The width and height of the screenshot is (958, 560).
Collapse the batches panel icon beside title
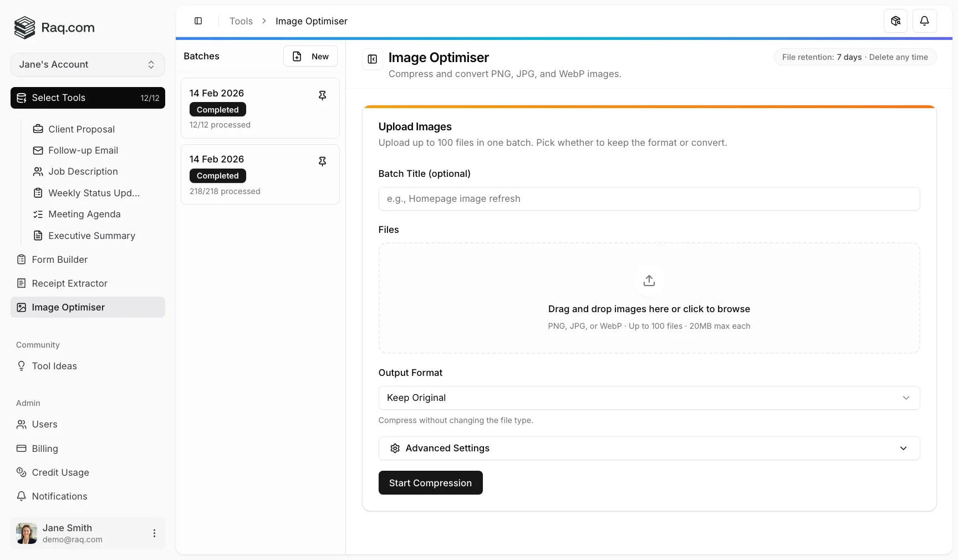click(x=373, y=59)
